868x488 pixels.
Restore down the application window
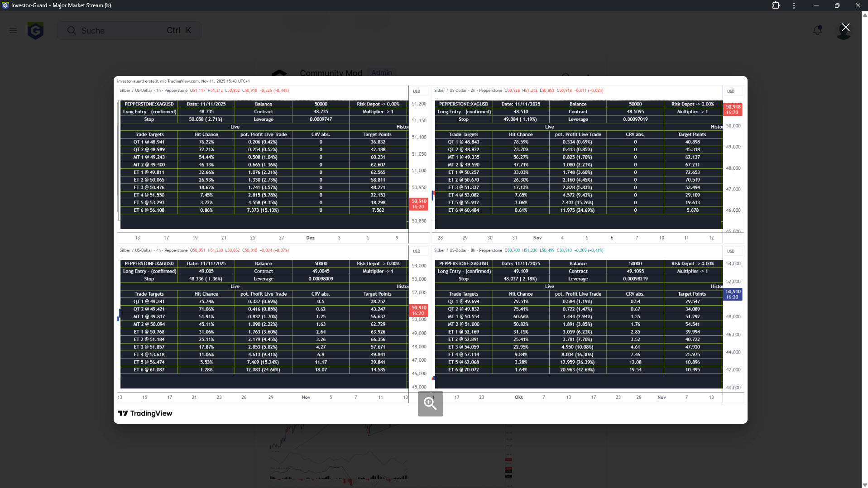pos(837,5)
